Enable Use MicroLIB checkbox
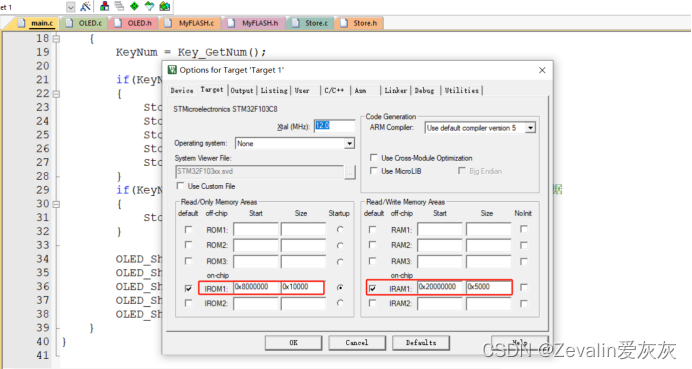 coord(374,171)
